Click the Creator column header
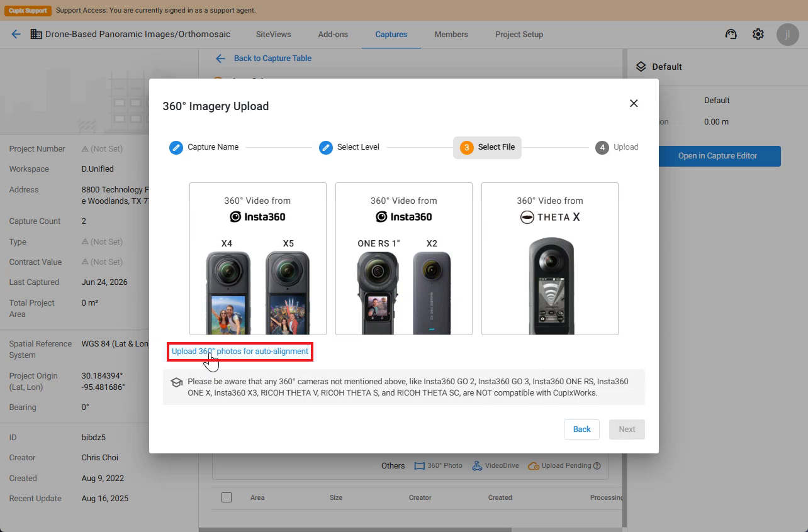808x532 pixels. coord(420,497)
